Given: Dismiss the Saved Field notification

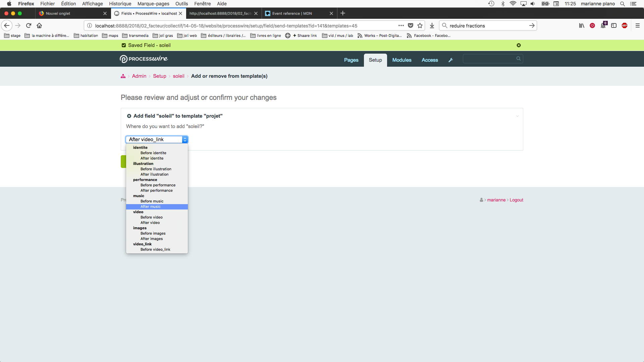Looking at the screenshot, I should click(x=519, y=45).
